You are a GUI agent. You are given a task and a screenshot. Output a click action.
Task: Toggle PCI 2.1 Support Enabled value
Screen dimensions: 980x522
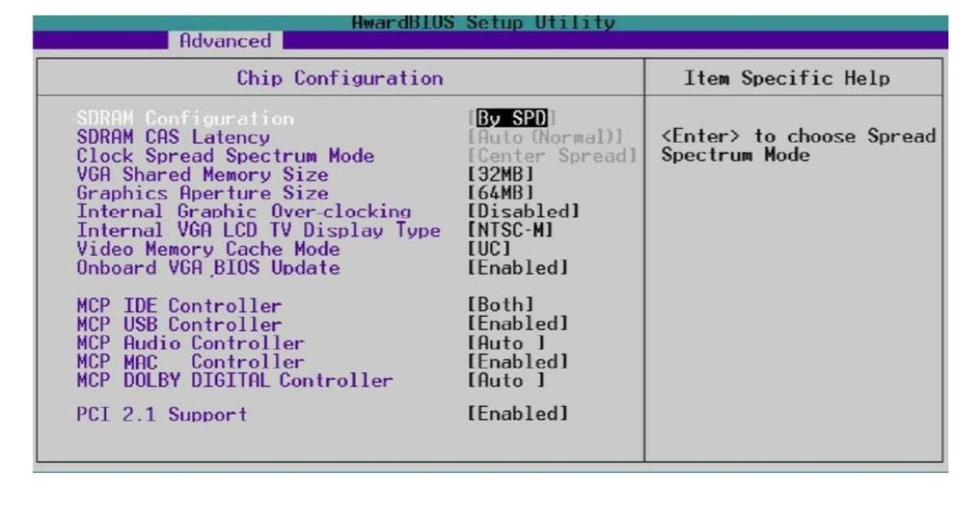coord(518,414)
